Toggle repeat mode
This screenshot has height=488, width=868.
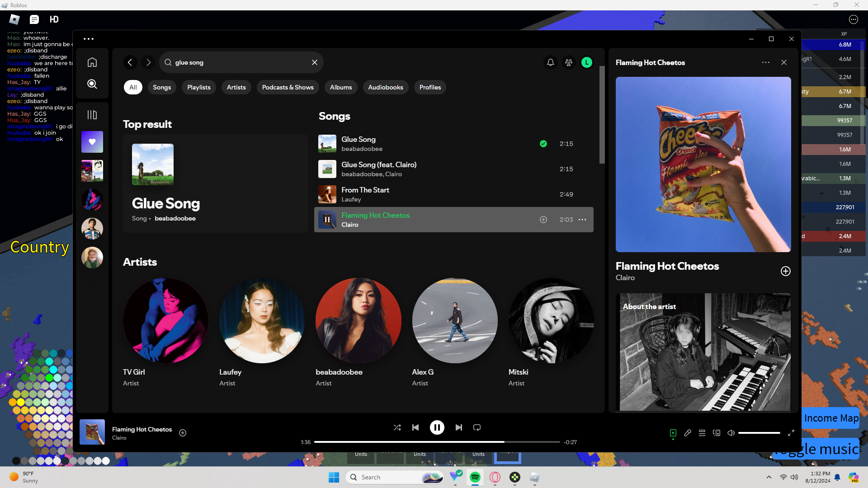pyautogui.click(x=477, y=427)
